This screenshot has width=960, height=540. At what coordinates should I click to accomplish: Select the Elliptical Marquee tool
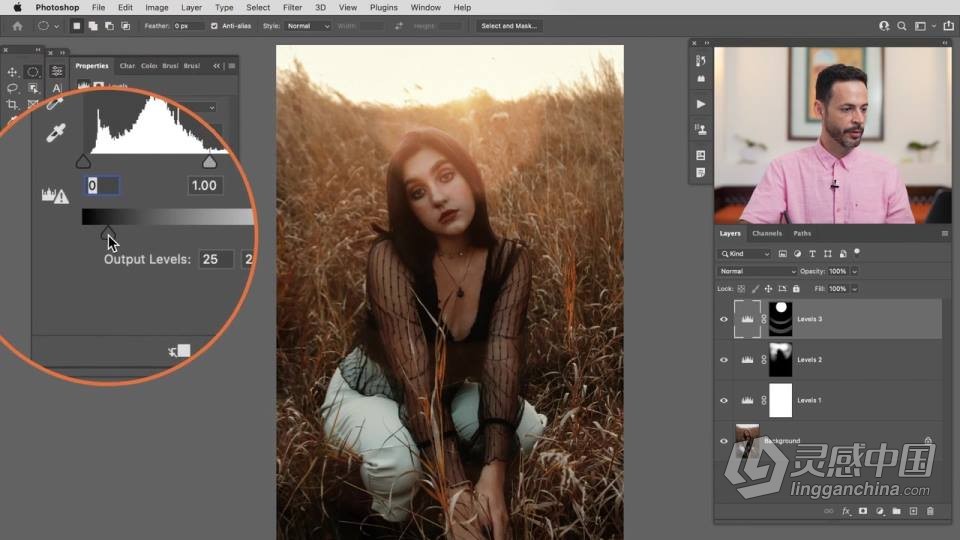(x=33, y=72)
